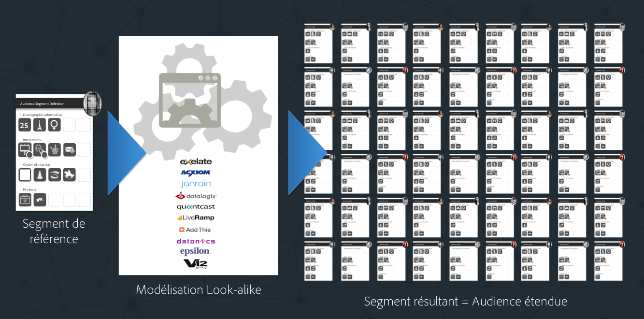
Task: Click the email envelope interaction icon
Action: click(x=70, y=150)
